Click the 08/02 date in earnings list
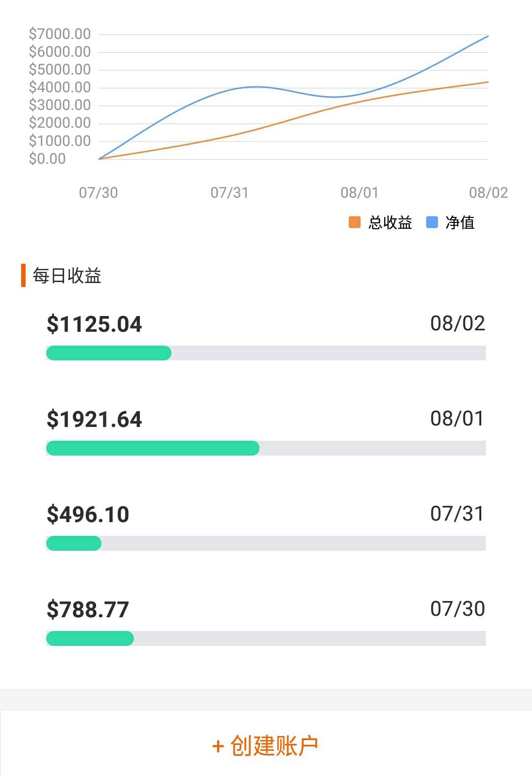This screenshot has width=532, height=777. pos(458,323)
